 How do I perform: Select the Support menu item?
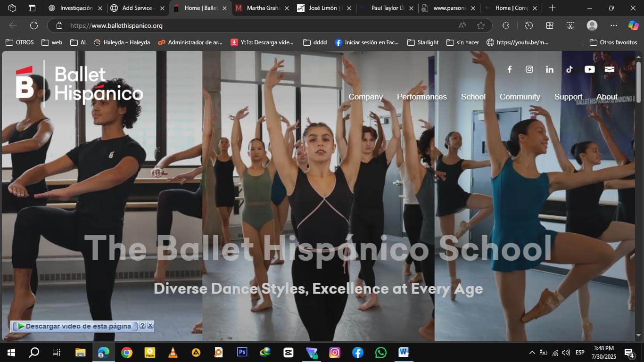[568, 97]
